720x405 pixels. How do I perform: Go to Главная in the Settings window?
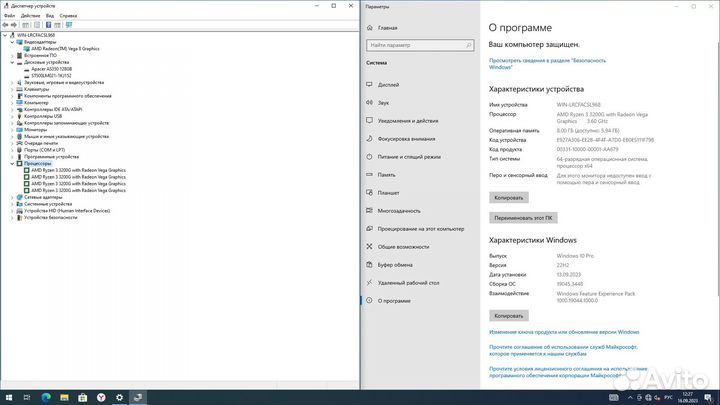tap(388, 28)
